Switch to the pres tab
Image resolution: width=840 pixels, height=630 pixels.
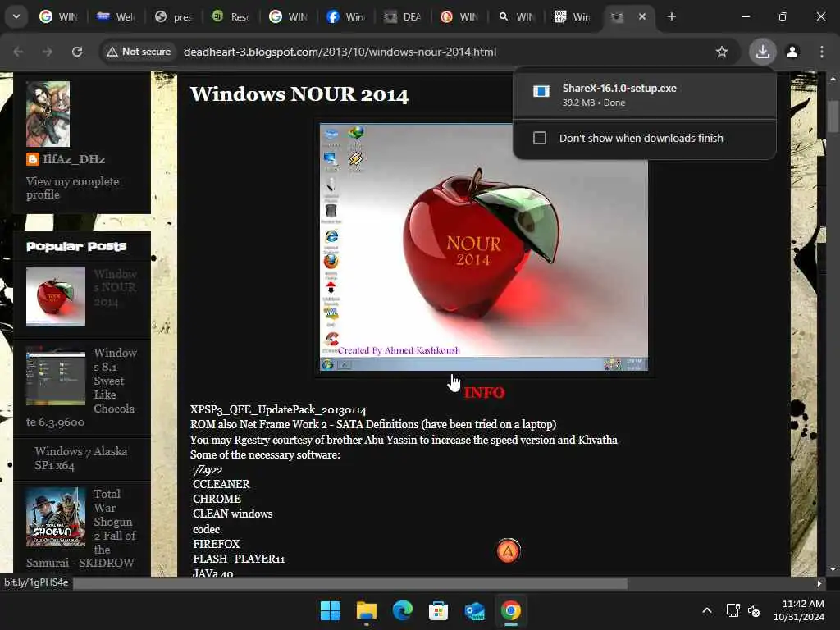click(173, 16)
